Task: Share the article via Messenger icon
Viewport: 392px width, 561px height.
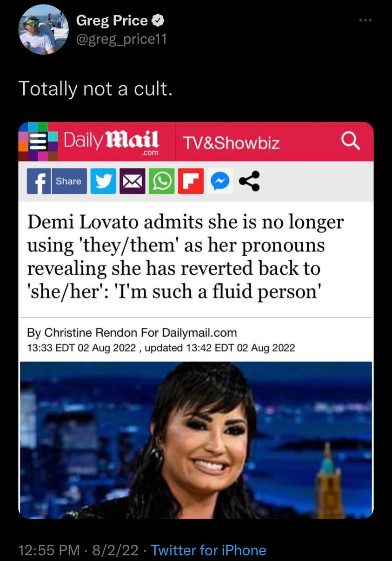Action: (221, 181)
